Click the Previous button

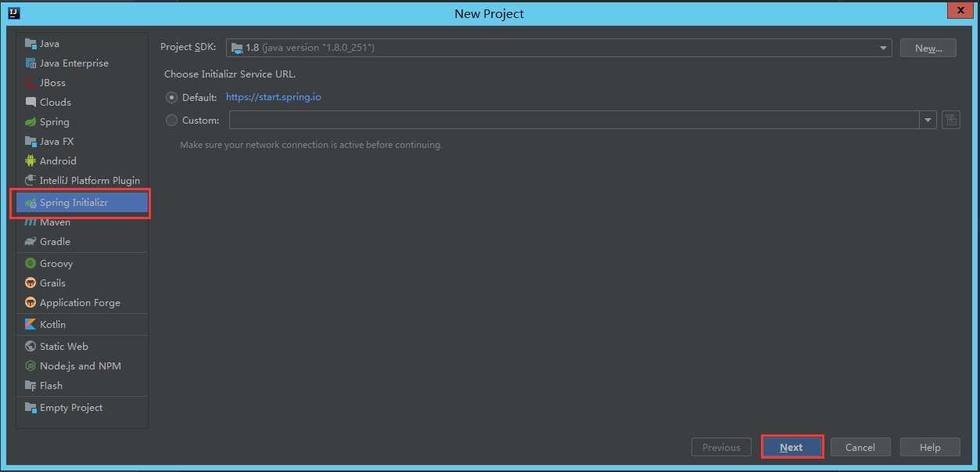click(721, 447)
